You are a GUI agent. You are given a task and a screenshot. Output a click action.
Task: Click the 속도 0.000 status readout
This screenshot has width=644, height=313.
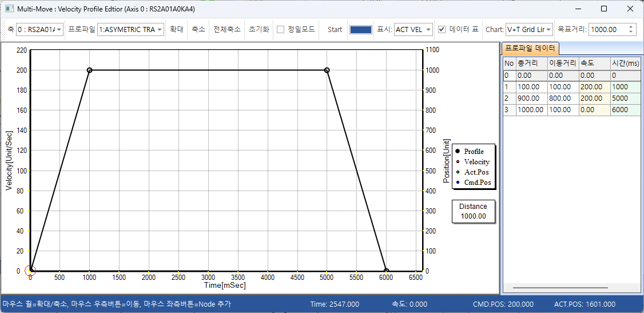coord(410,304)
